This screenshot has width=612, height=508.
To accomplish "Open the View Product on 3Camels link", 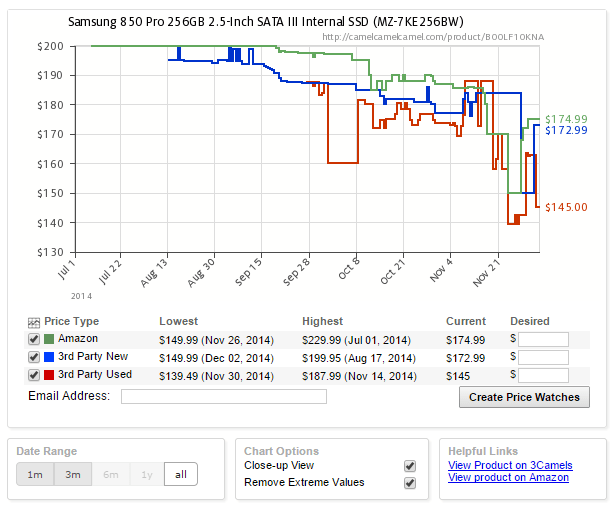I will tap(509, 465).
